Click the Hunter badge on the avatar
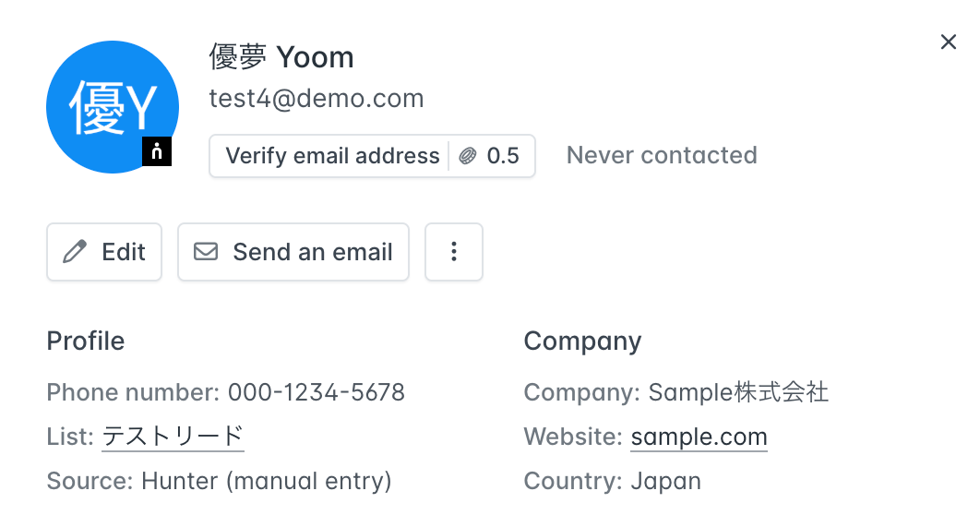This screenshot has width=980, height=515. tap(157, 152)
